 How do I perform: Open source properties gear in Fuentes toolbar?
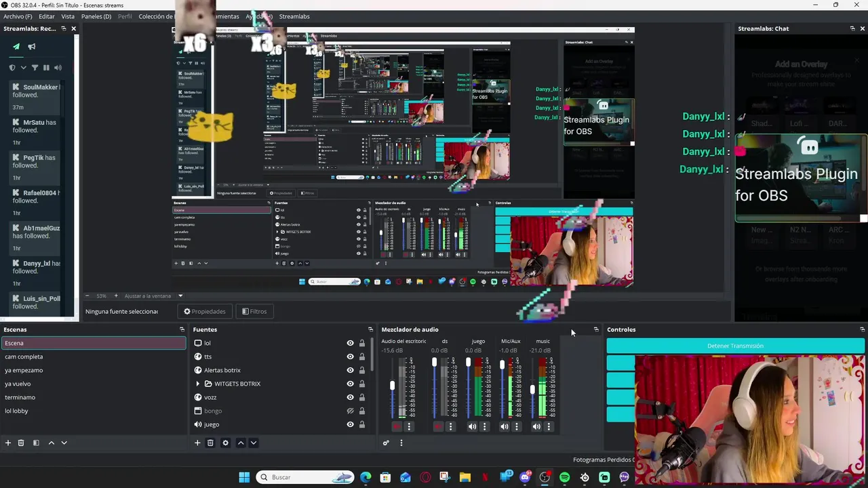click(226, 443)
